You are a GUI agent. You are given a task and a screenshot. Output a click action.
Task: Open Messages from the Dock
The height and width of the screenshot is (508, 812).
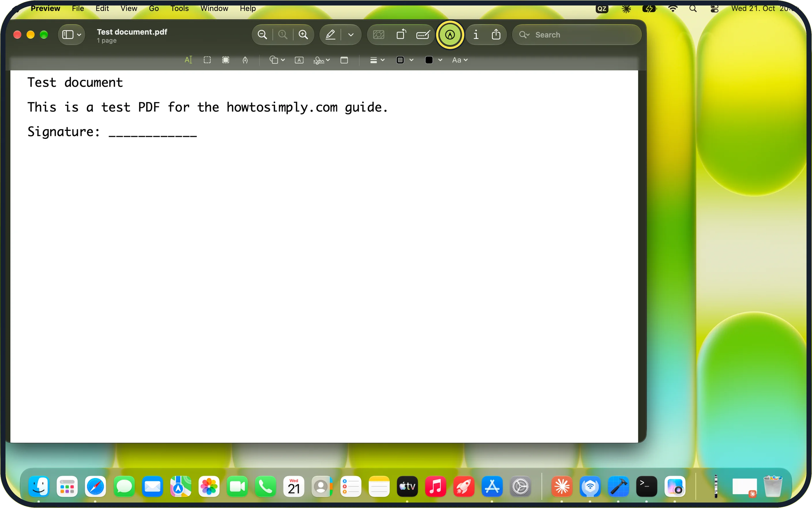124,486
